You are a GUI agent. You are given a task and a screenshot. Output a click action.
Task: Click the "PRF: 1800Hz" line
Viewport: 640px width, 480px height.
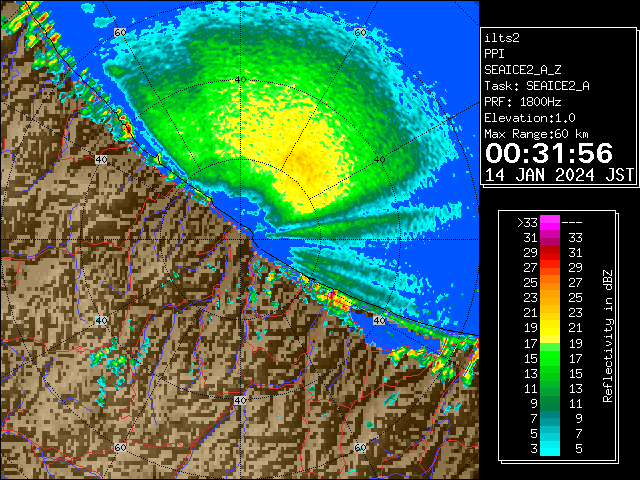tap(523, 102)
